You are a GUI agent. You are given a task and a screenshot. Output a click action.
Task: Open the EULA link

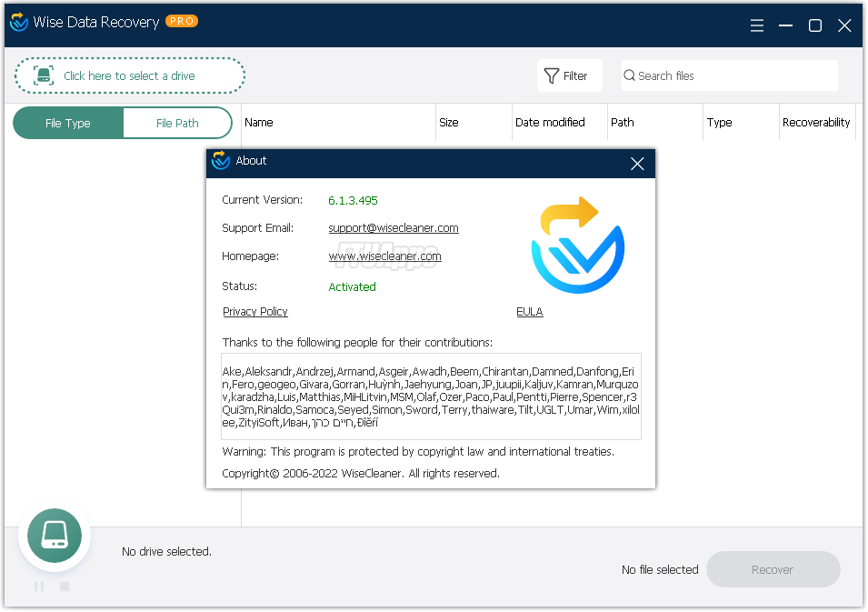(x=530, y=311)
